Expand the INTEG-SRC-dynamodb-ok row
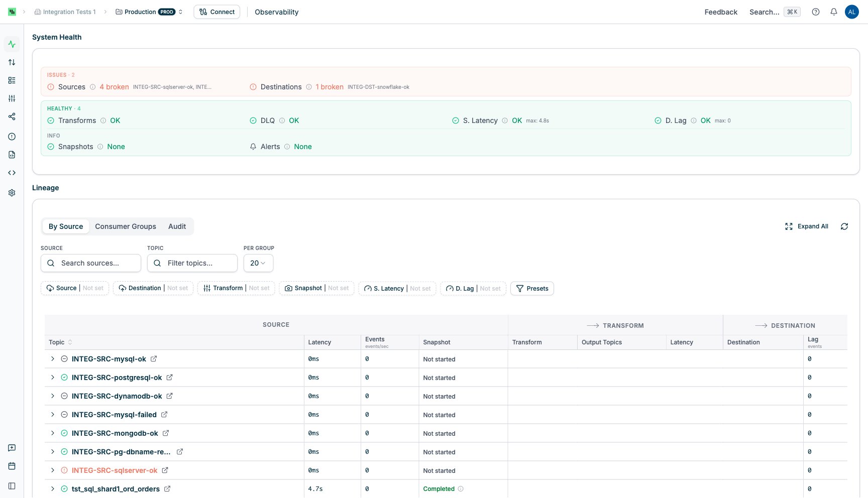The width and height of the screenshot is (868, 498). [52, 396]
